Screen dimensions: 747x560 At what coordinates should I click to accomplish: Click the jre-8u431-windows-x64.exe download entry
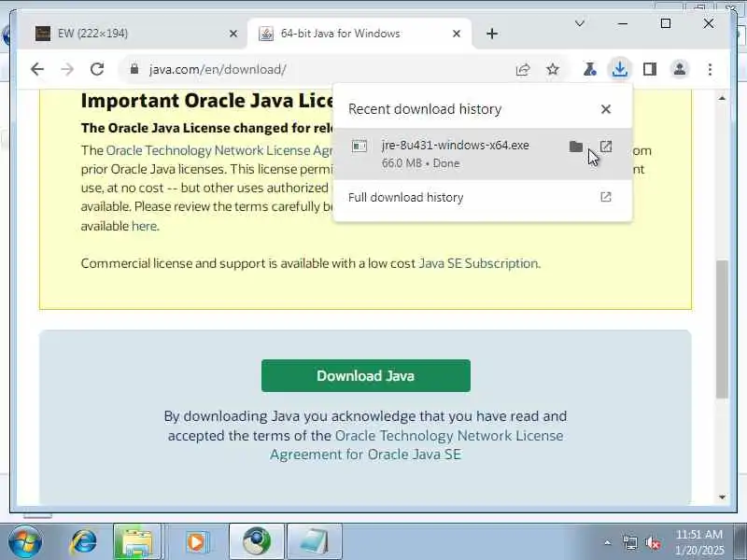coord(482,154)
